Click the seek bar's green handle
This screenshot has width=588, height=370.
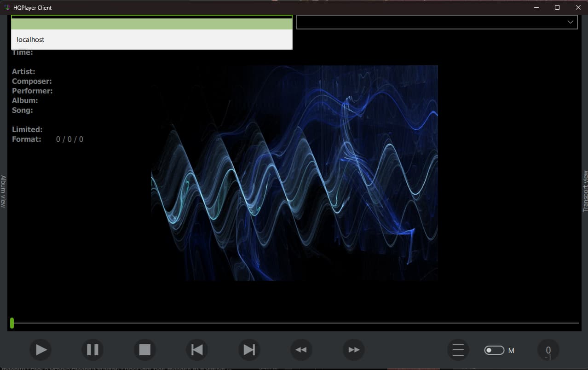pyautogui.click(x=12, y=323)
